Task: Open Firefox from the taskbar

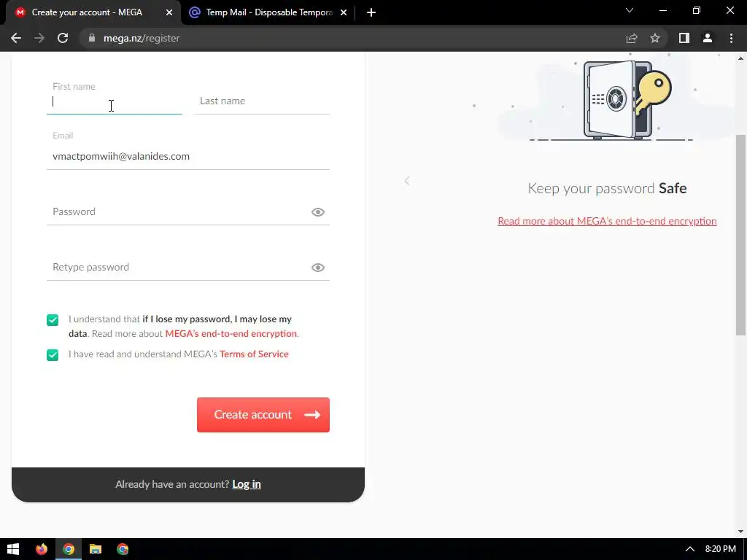Action: click(x=42, y=549)
